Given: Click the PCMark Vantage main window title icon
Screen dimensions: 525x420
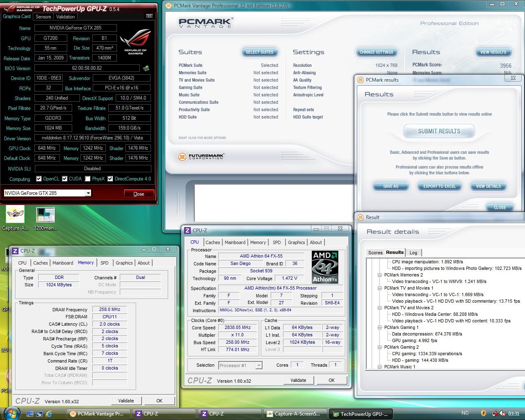Looking at the screenshot, I should (169, 6).
